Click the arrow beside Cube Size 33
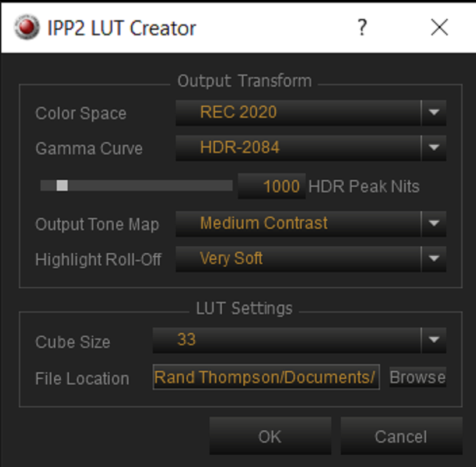The image size is (476, 467). click(434, 340)
